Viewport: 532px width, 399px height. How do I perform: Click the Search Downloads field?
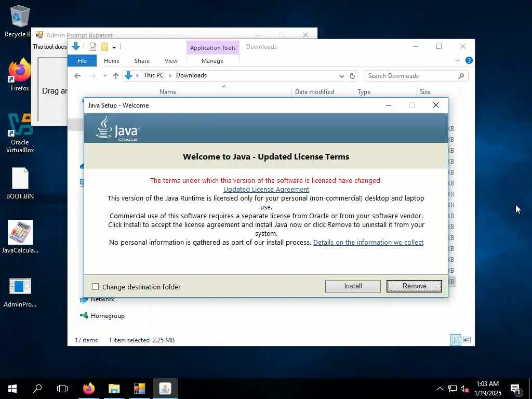tap(416, 76)
